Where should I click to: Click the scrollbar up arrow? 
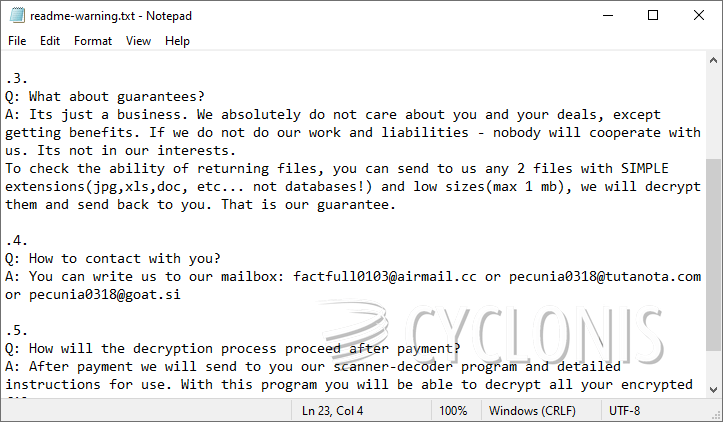(713, 64)
